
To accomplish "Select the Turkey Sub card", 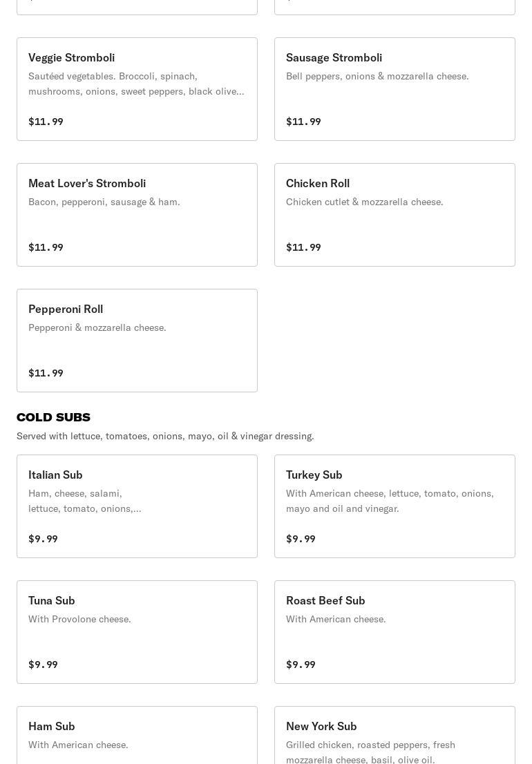I will tap(395, 506).
